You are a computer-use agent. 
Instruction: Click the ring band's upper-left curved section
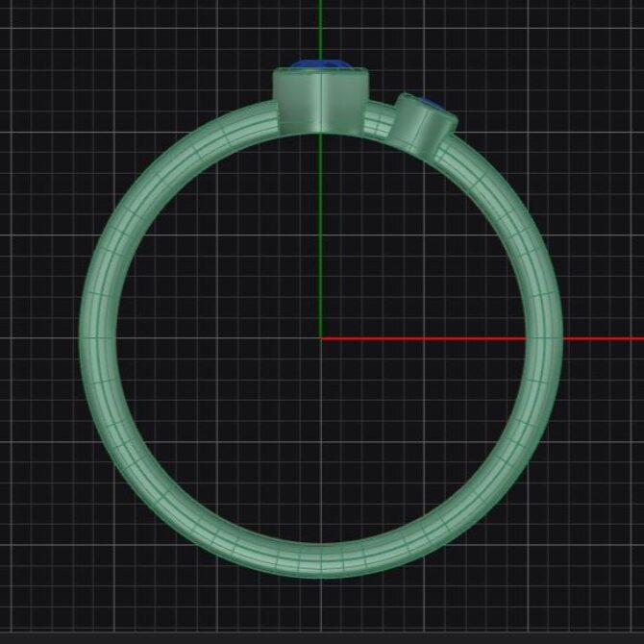point(163,181)
